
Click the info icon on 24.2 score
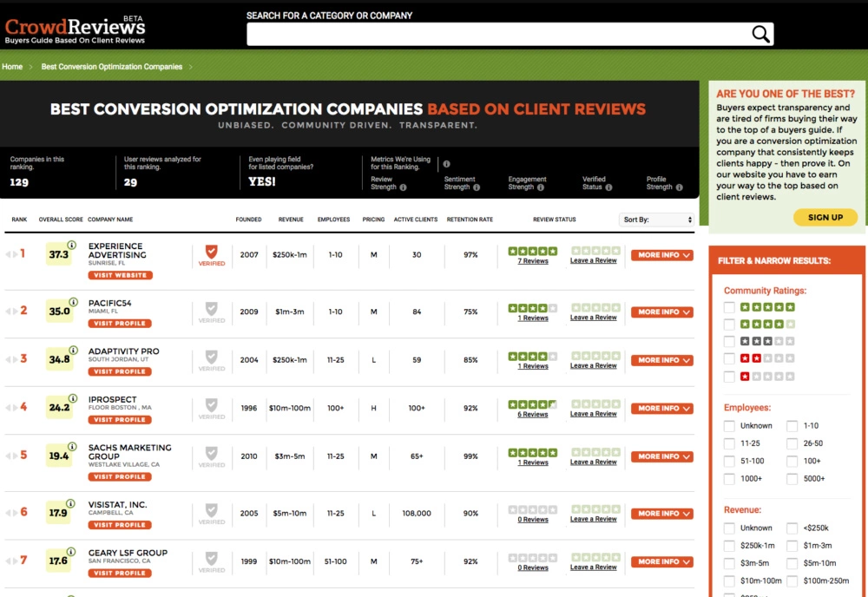(x=73, y=397)
